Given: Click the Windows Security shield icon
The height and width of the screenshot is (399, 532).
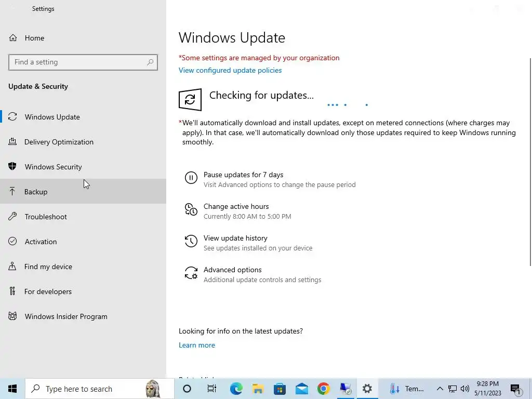Looking at the screenshot, I should coord(12,167).
